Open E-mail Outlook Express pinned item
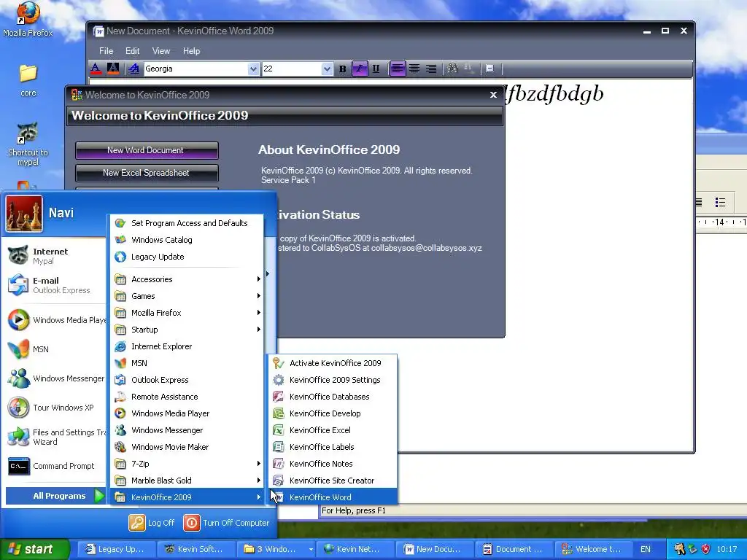The width and height of the screenshot is (747, 560). (55, 285)
